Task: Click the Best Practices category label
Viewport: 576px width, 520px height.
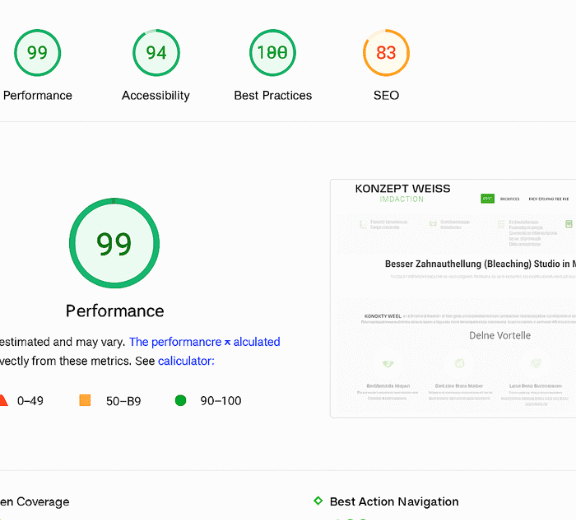Action: 273,95
